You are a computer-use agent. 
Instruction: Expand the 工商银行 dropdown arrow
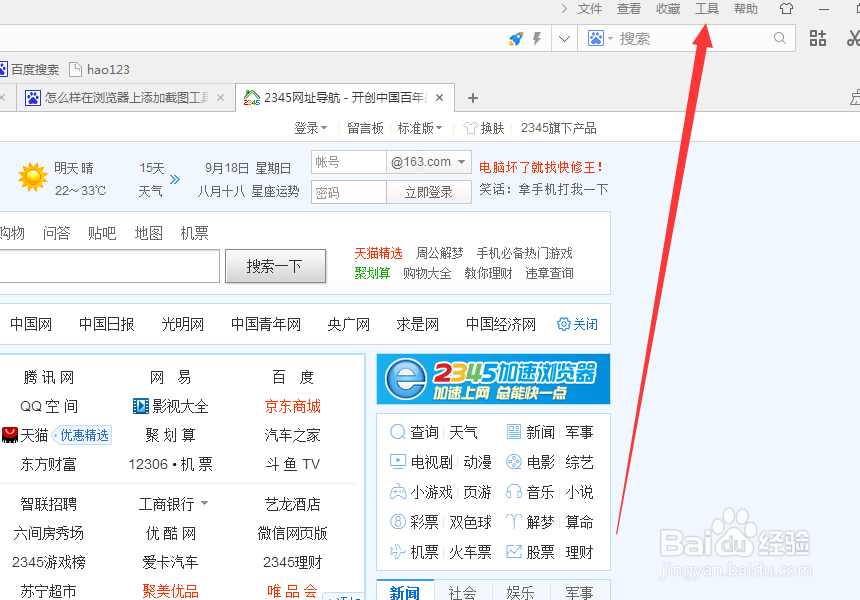(x=205, y=503)
